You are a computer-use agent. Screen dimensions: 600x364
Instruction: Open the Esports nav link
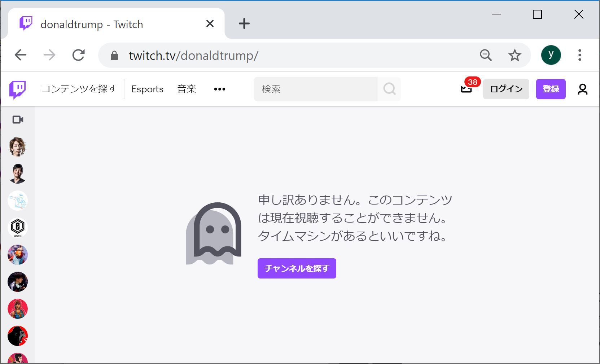(x=147, y=89)
